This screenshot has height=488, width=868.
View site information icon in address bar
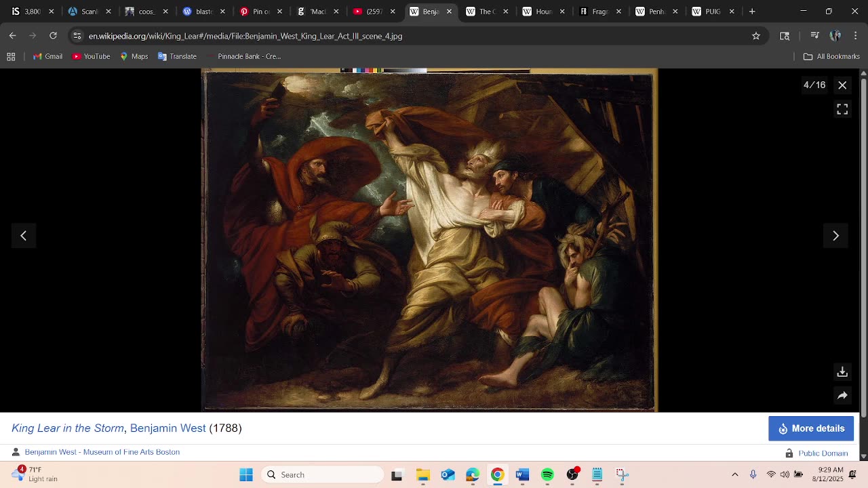click(x=77, y=36)
